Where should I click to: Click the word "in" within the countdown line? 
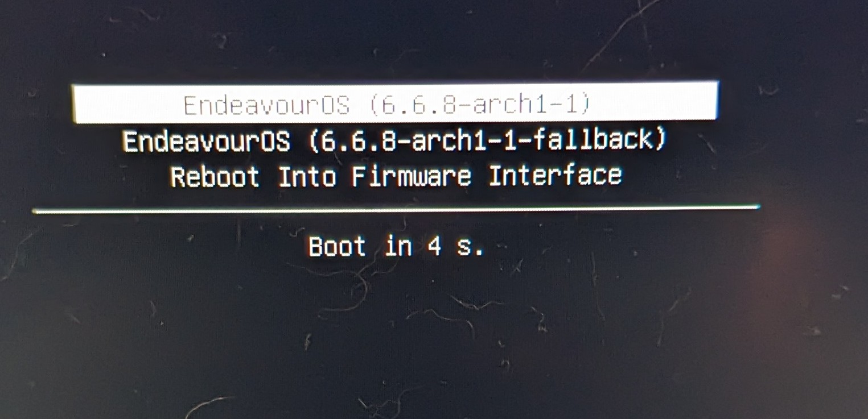click(x=398, y=246)
